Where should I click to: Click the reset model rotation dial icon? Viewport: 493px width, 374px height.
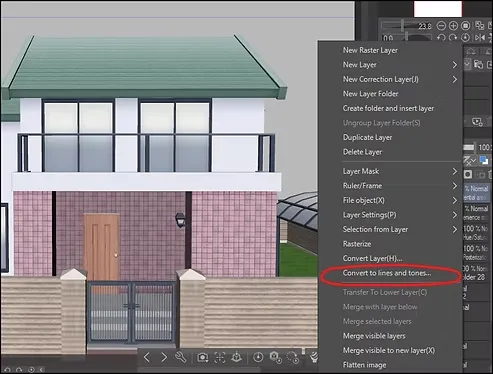[x=258, y=357]
